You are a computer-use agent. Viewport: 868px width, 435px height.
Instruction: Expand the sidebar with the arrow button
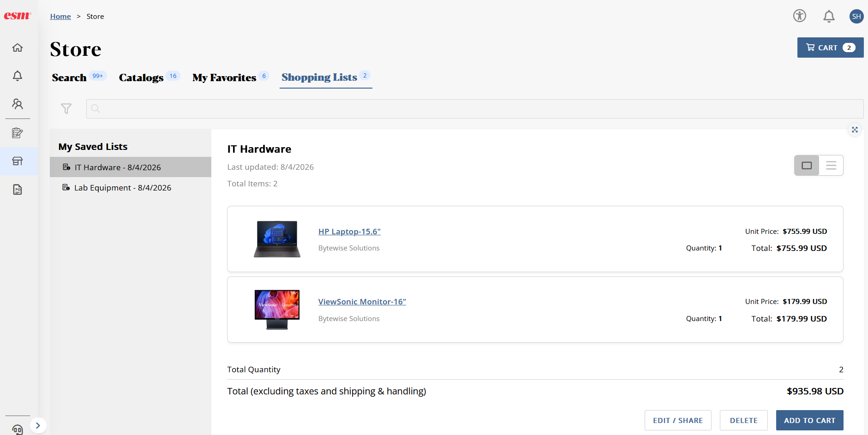pyautogui.click(x=38, y=425)
